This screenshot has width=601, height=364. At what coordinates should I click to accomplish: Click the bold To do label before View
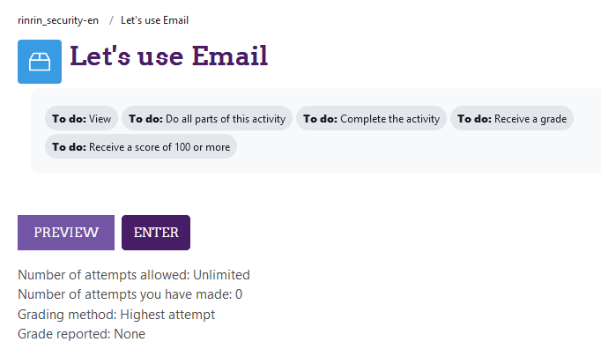point(70,119)
